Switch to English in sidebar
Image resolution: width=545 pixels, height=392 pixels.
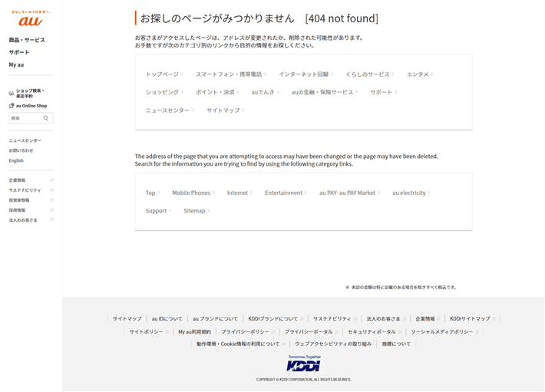[x=16, y=161]
